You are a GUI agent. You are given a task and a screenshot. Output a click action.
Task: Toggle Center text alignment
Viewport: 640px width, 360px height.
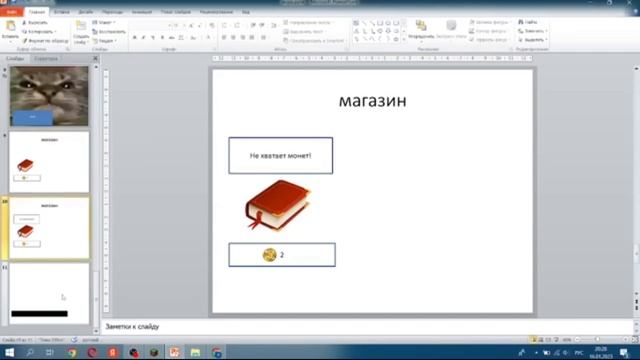233,38
